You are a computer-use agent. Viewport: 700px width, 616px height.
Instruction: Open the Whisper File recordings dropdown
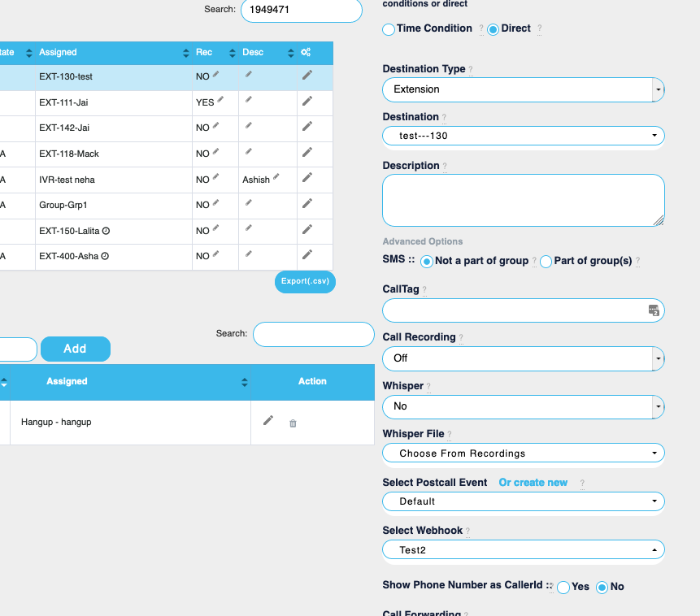point(524,453)
